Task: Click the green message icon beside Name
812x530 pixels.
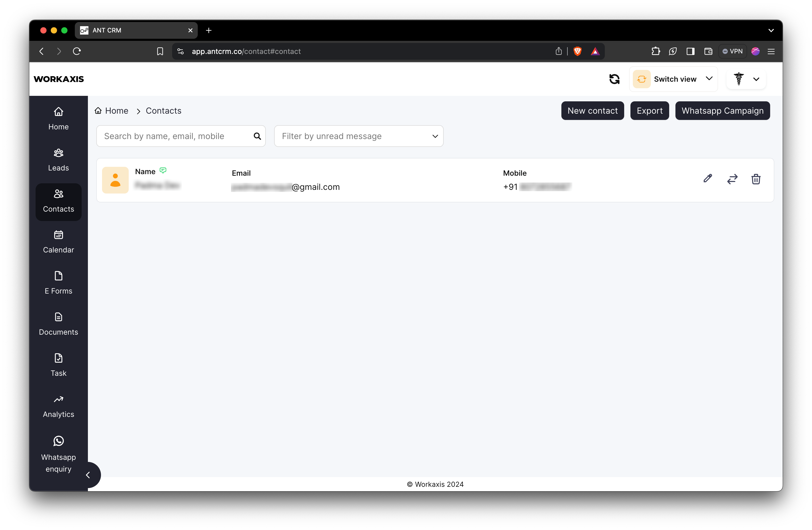Action: pyautogui.click(x=163, y=170)
